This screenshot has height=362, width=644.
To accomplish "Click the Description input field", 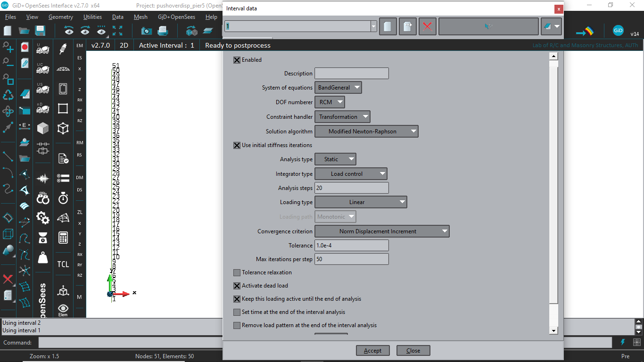I will point(351,73).
